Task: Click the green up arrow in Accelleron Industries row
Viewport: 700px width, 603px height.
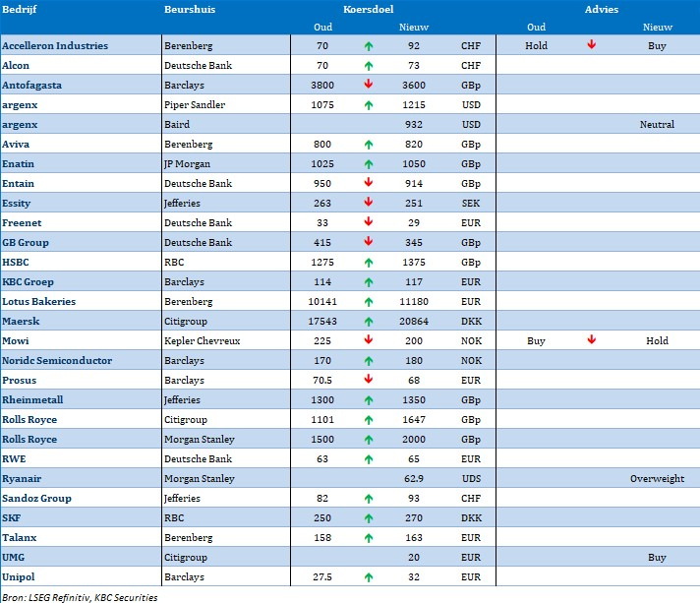Action: [x=369, y=46]
